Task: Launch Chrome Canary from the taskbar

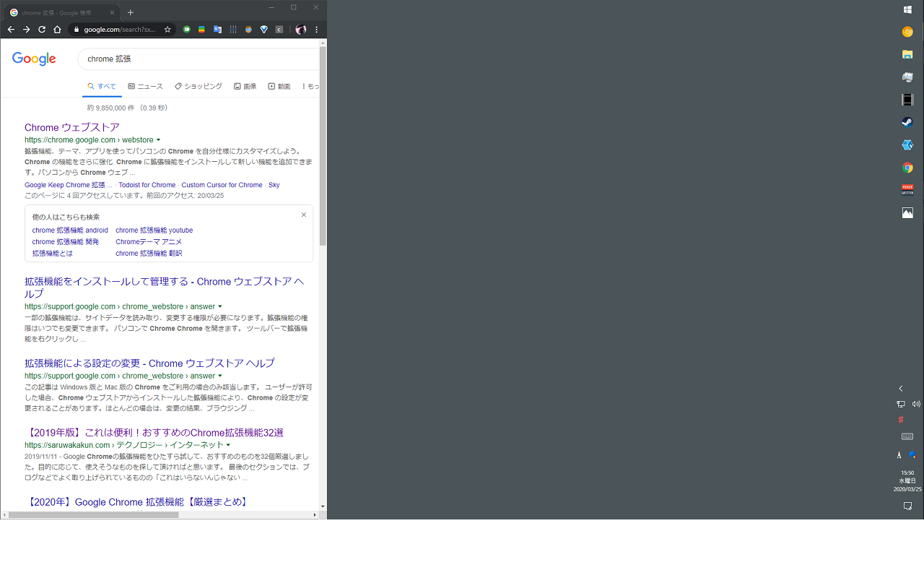Action: click(907, 32)
